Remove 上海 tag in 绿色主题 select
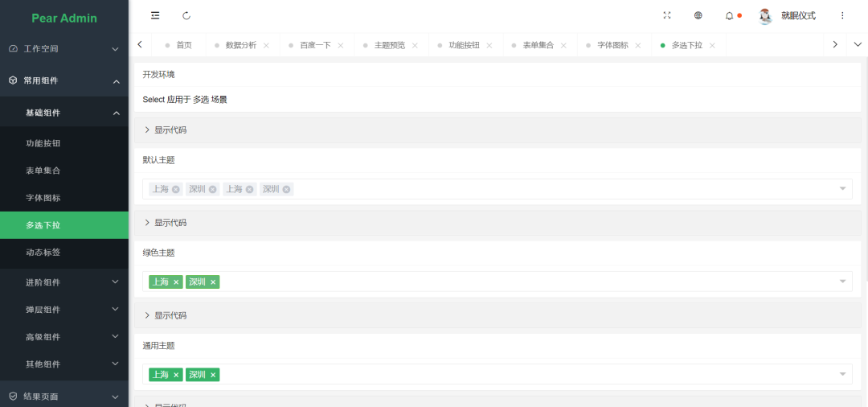This screenshot has width=868, height=407. (176, 282)
